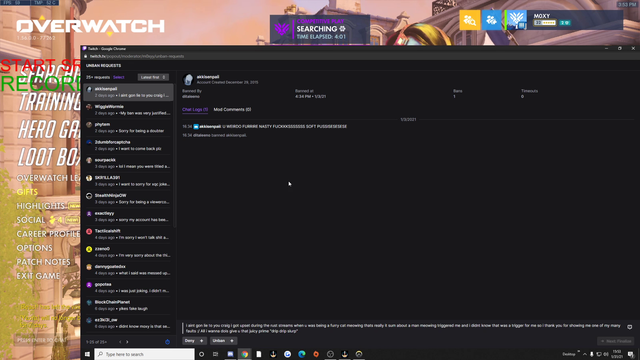Open Microsoft Edge from taskbar
Viewport: 640px width, 360px height.
click(302, 354)
